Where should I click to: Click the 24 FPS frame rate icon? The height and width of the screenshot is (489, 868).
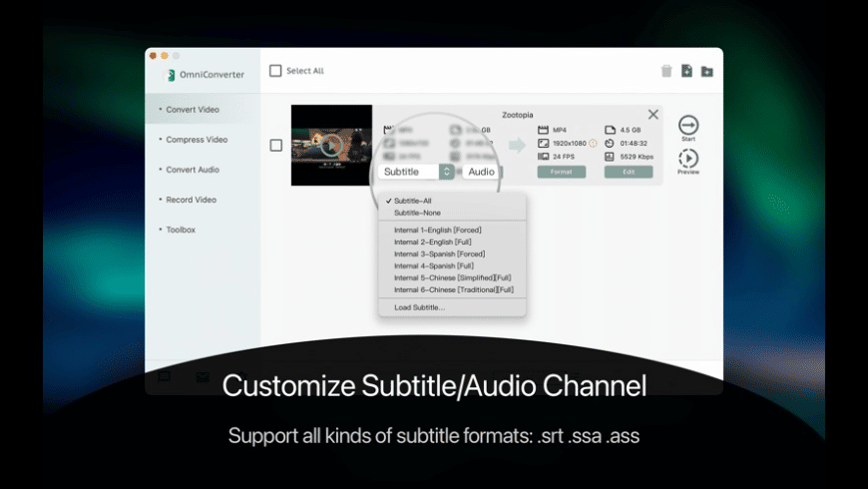point(543,156)
